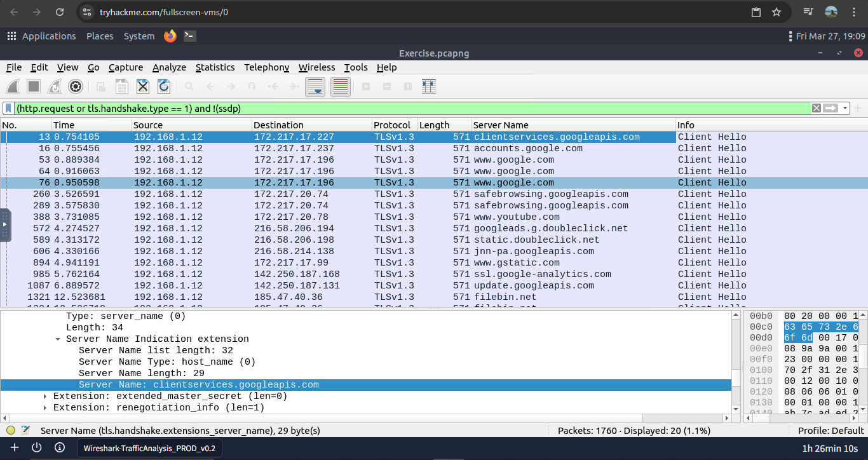
Task: Click the close capture file icon
Action: (143, 86)
